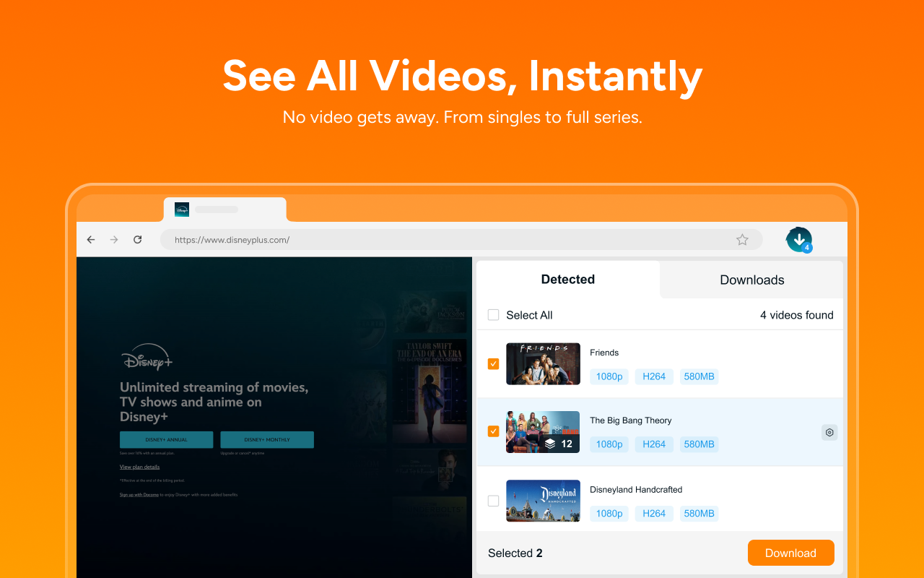Open settings gear for The Big Bang Theory
This screenshot has width=924, height=578.
[829, 433]
